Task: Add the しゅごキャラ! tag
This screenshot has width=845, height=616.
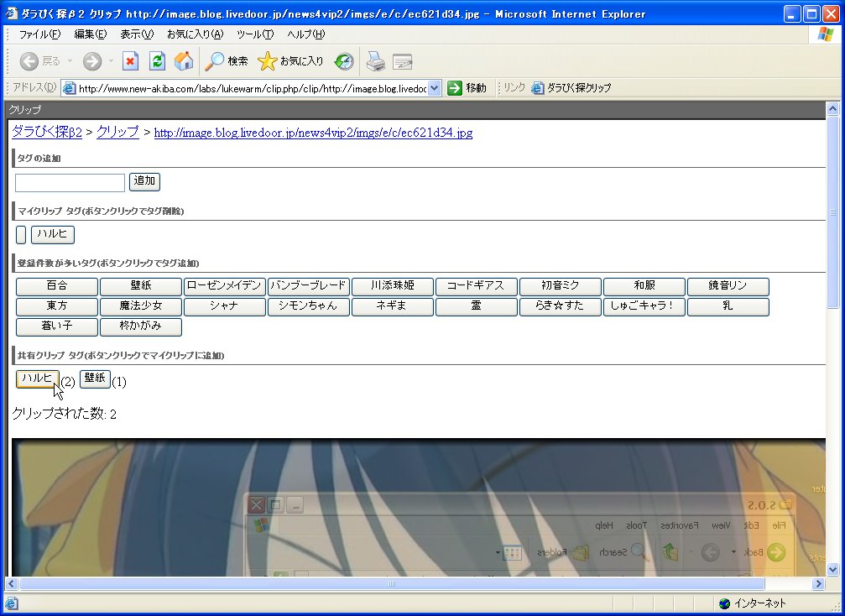Action: tap(644, 306)
